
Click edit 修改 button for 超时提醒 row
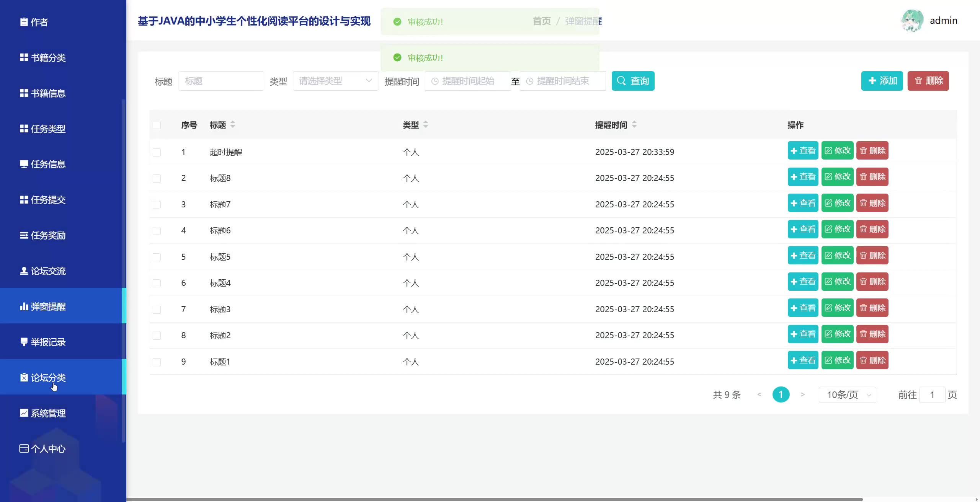837,151
